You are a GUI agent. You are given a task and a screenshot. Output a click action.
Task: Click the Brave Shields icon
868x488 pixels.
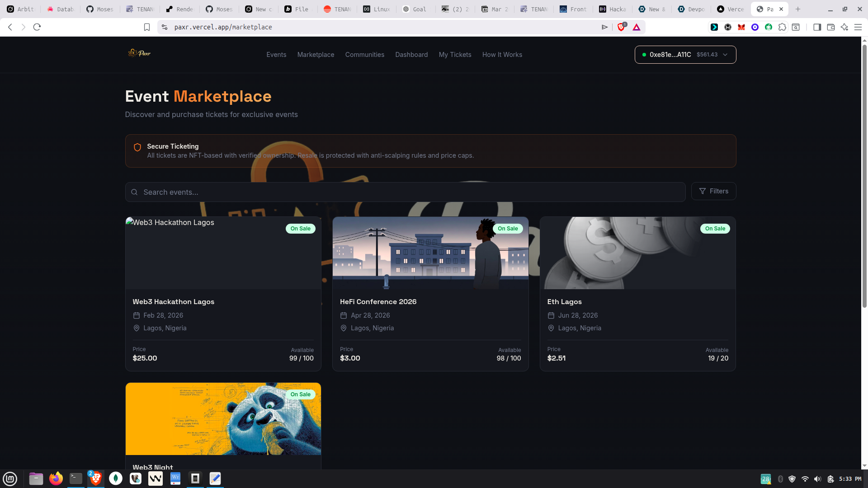[621, 27]
